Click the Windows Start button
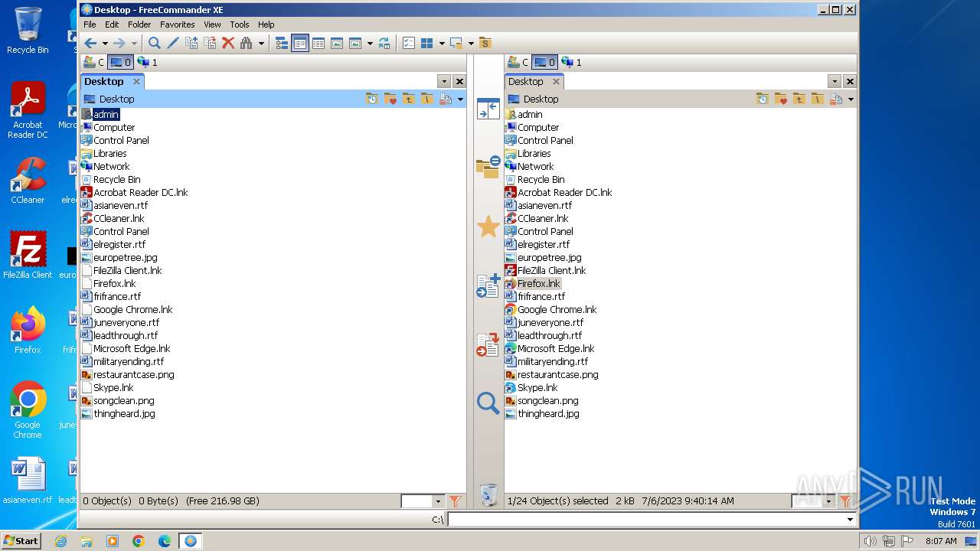The image size is (980, 551). pyautogui.click(x=21, y=540)
